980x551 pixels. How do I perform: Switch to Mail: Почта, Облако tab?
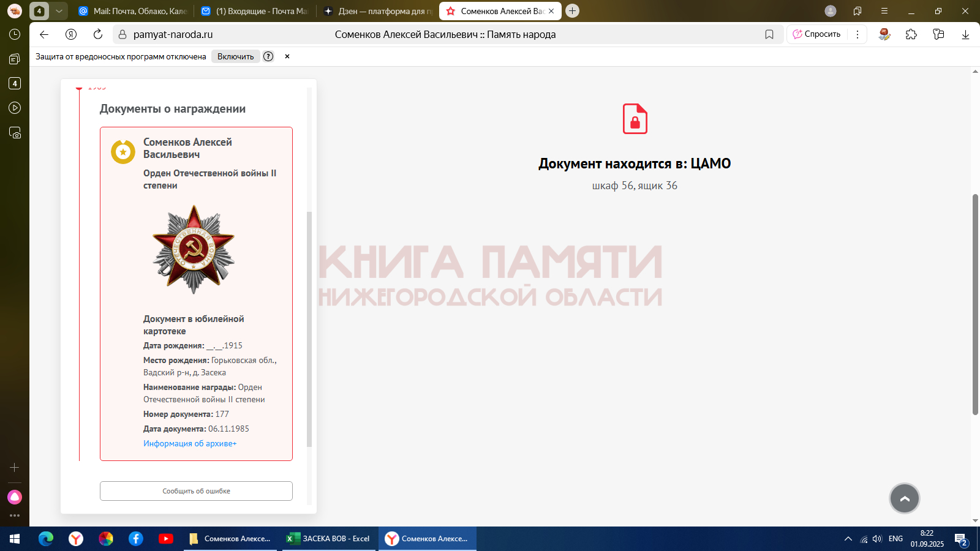pos(134,11)
